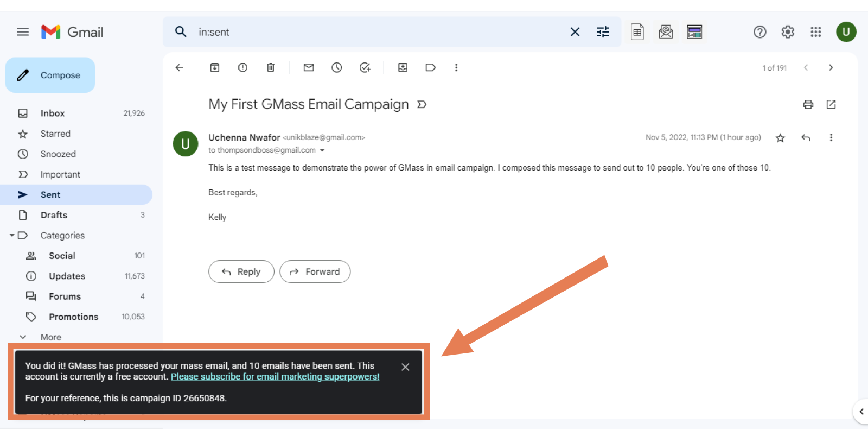Viewport: 868px width, 442px height.
Task: Delete this email with trash icon
Action: point(271,67)
